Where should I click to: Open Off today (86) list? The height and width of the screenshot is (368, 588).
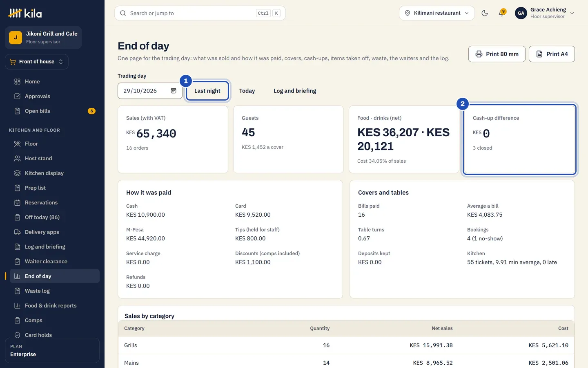[x=55, y=217]
